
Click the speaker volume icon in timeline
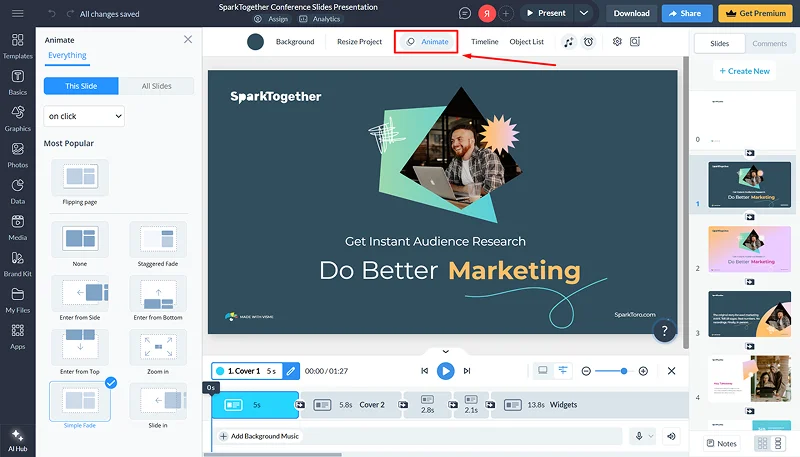coord(671,436)
